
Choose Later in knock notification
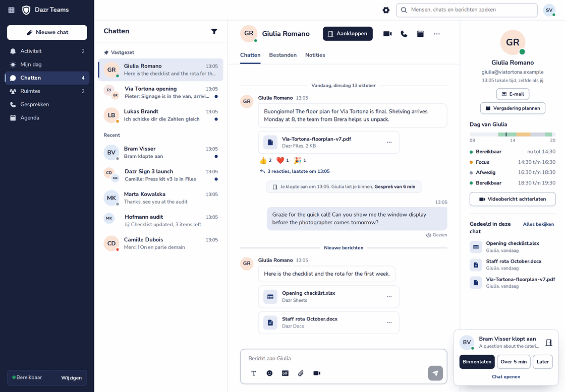tap(543, 362)
